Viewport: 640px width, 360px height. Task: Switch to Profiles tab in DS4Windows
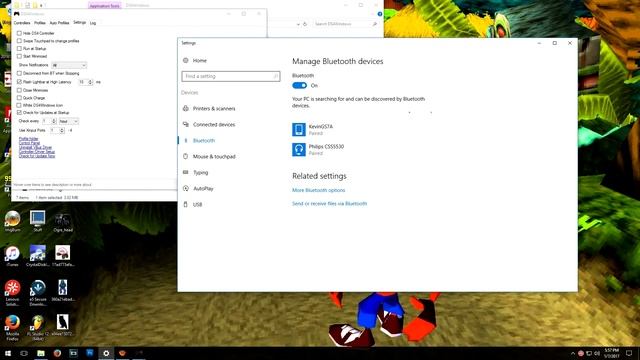tap(40, 23)
